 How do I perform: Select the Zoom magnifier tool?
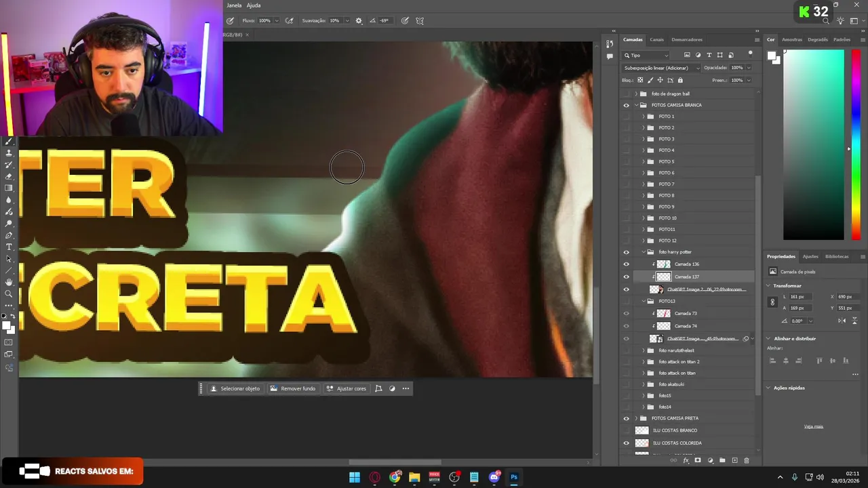(9, 293)
